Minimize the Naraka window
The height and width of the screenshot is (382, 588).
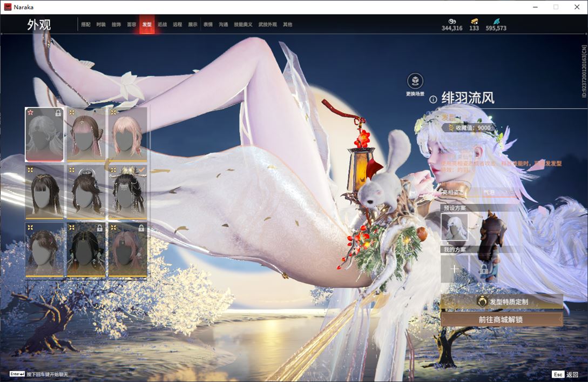pyautogui.click(x=536, y=7)
